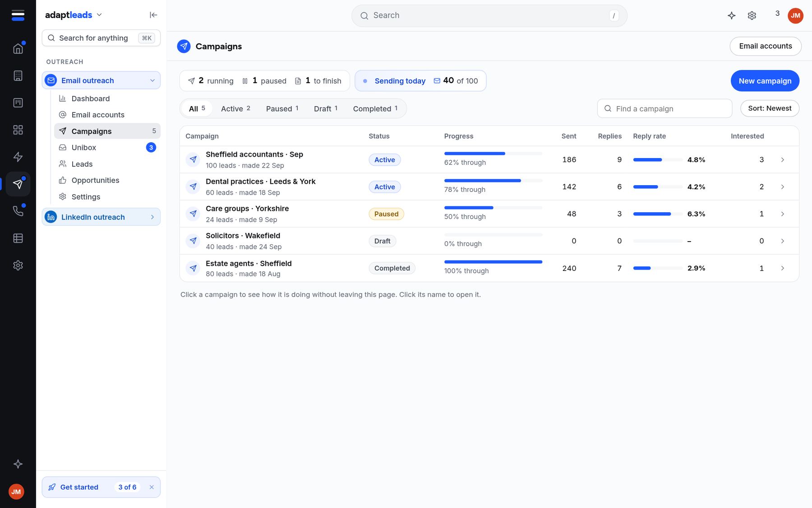Open the Sort: Newest dropdown
The image size is (812, 508).
[770, 108]
